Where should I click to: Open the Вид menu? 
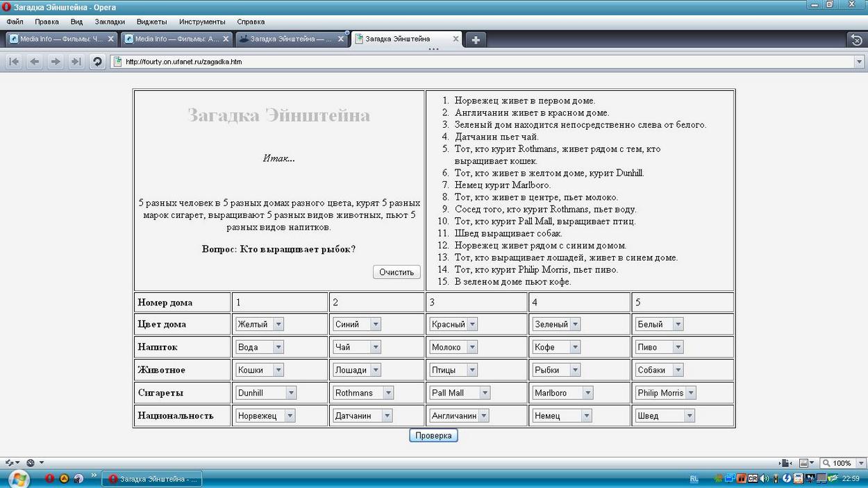76,22
